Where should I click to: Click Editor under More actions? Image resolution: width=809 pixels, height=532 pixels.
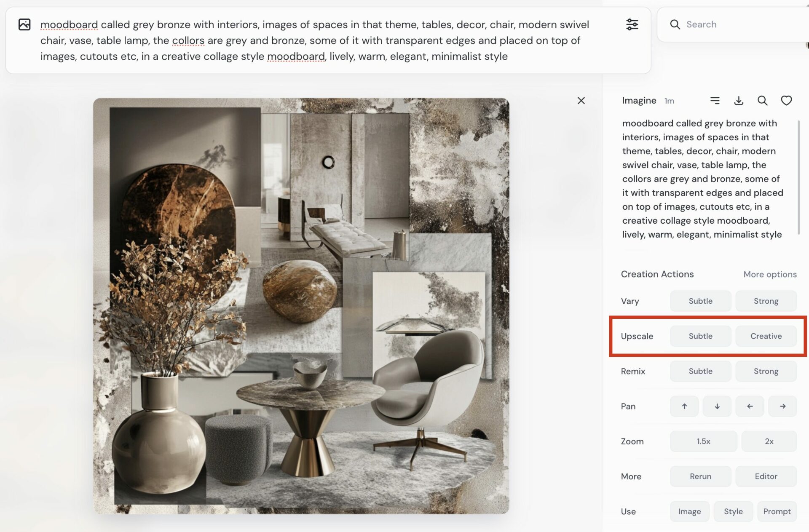[766, 476]
